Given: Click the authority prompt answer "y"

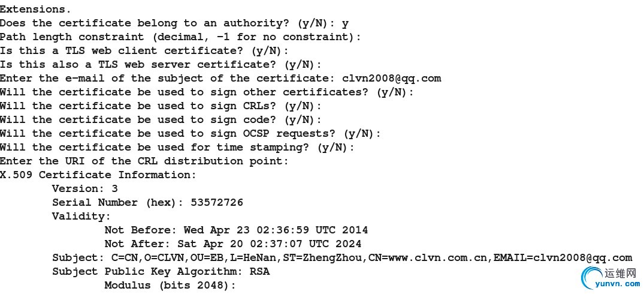Looking at the screenshot, I should (345, 23).
